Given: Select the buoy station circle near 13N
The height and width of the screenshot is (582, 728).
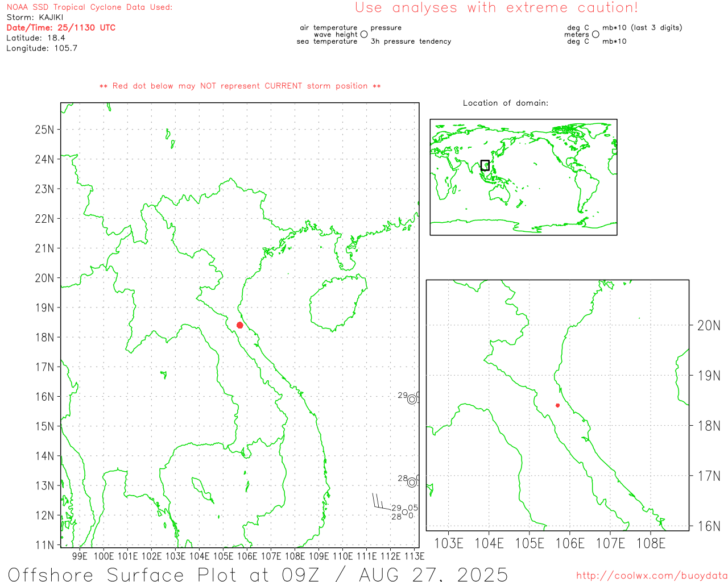Looking at the screenshot, I should 412,483.
